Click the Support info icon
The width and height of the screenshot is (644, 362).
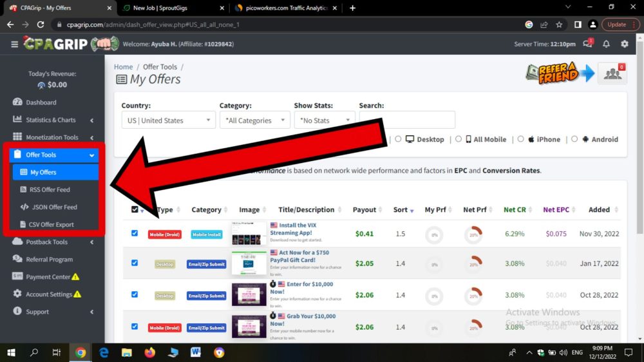(x=17, y=311)
